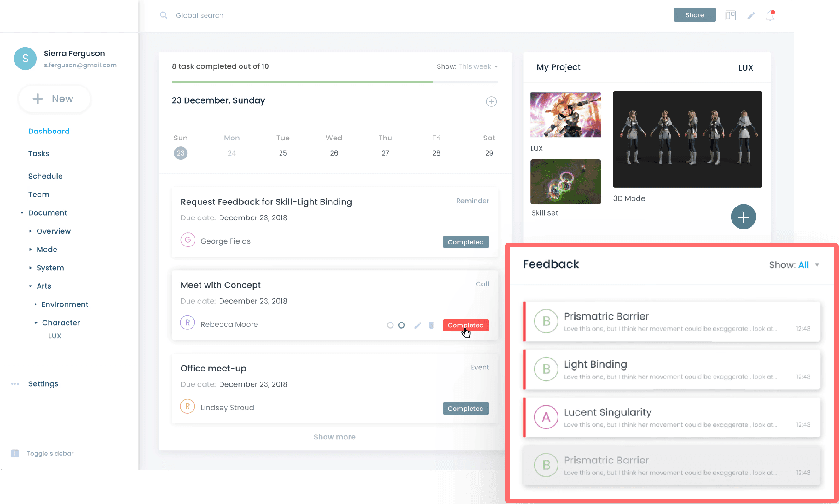This screenshot has width=839, height=504.
Task: Open the 3D Model thumbnail
Action: (687, 139)
